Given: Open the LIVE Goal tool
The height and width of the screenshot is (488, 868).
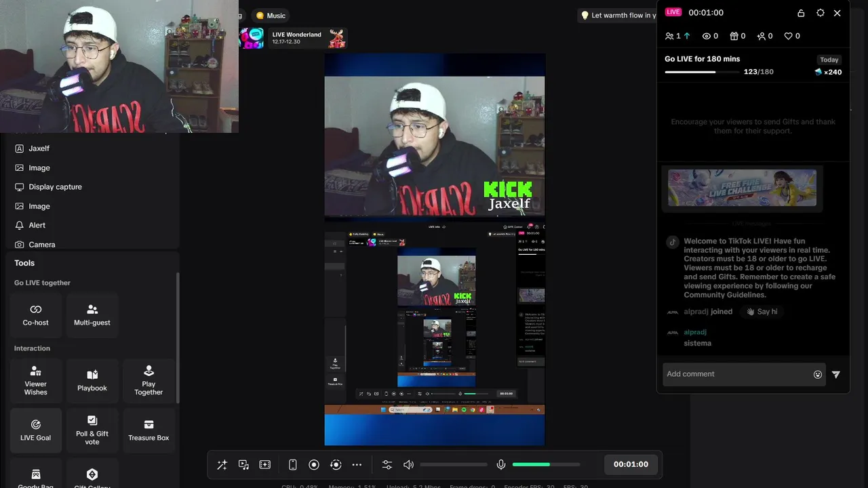Looking at the screenshot, I should pyautogui.click(x=36, y=430).
